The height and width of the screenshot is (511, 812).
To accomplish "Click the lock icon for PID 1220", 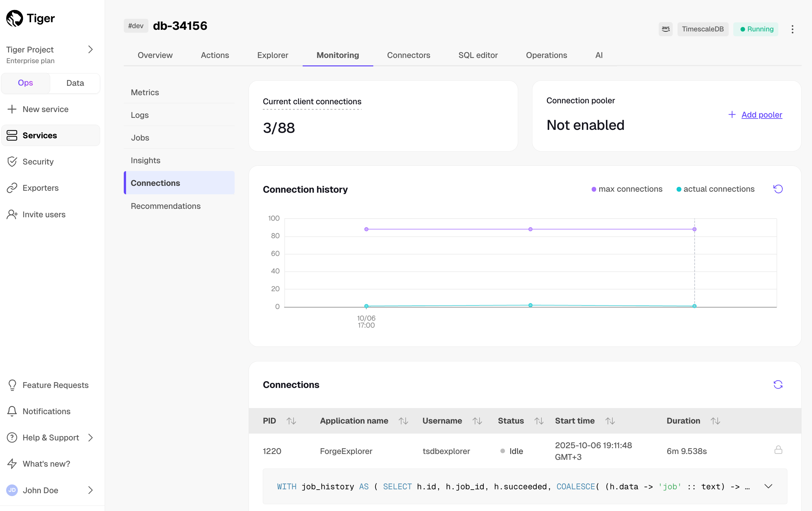I will [778, 450].
